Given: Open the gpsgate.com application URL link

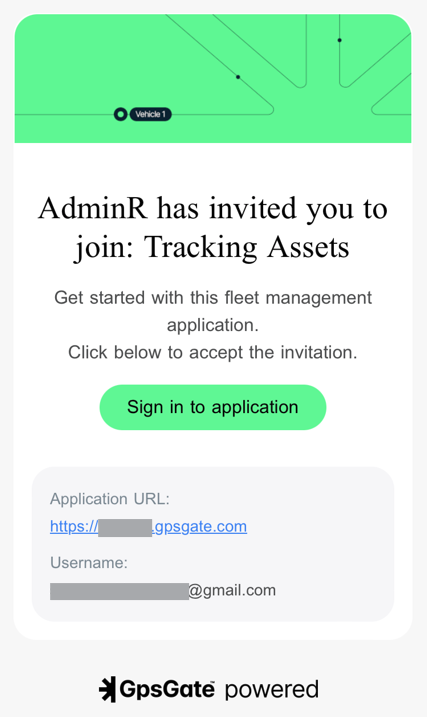Looking at the screenshot, I should pyautogui.click(x=149, y=527).
